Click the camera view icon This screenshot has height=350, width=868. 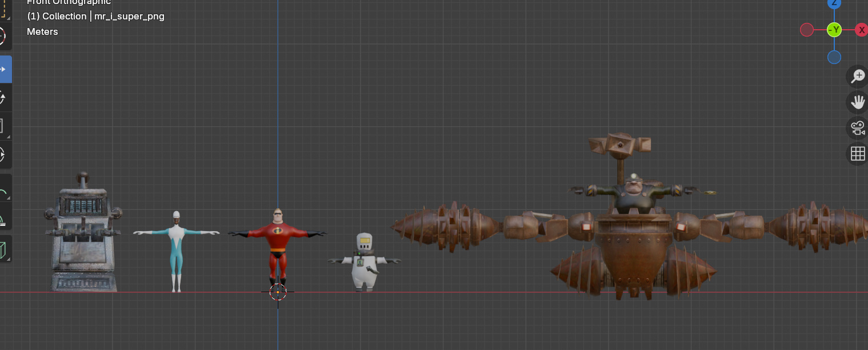click(857, 128)
